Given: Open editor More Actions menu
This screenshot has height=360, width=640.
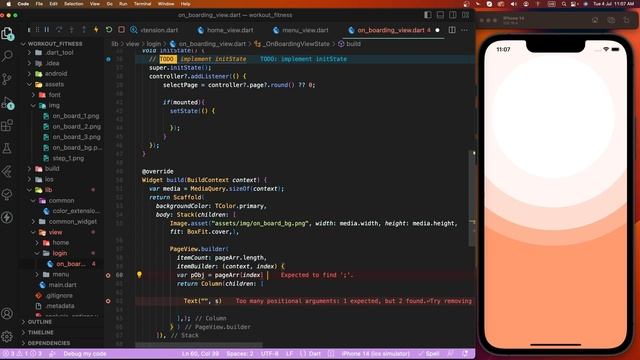Looking at the screenshot, I should [x=464, y=30].
